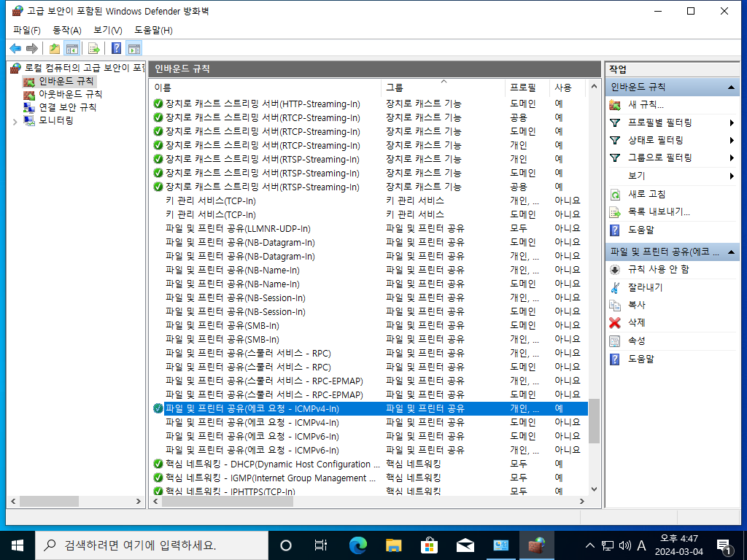Click the Forward arrow toolbar icon
Image resolution: width=747 pixels, height=560 pixels.
click(32, 48)
